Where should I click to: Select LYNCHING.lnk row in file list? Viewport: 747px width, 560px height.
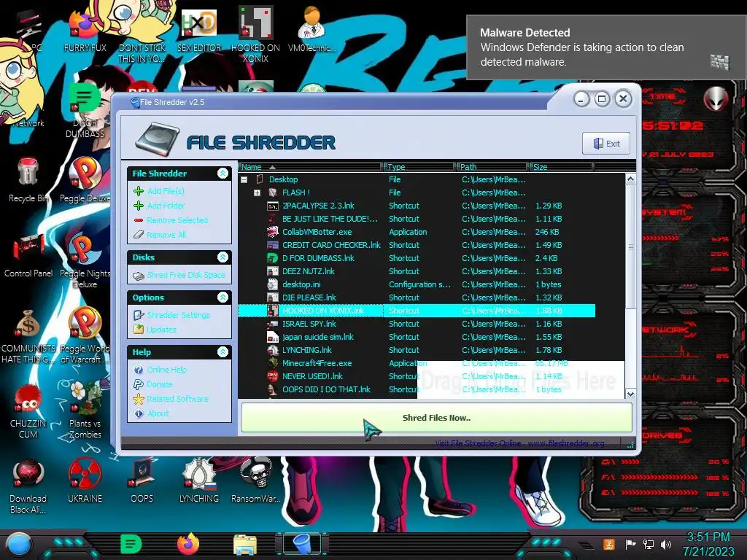click(x=417, y=350)
